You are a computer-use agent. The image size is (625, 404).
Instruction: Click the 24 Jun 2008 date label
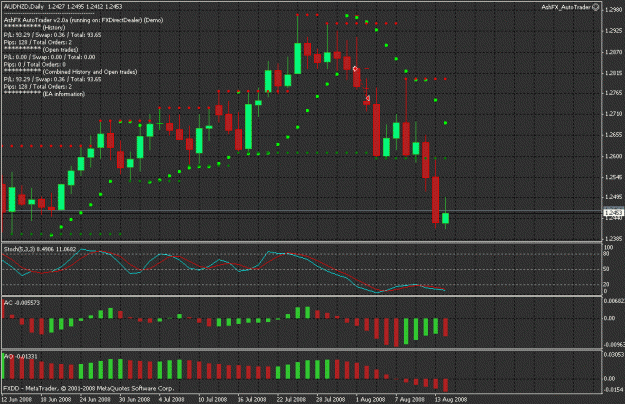[x=95, y=400]
